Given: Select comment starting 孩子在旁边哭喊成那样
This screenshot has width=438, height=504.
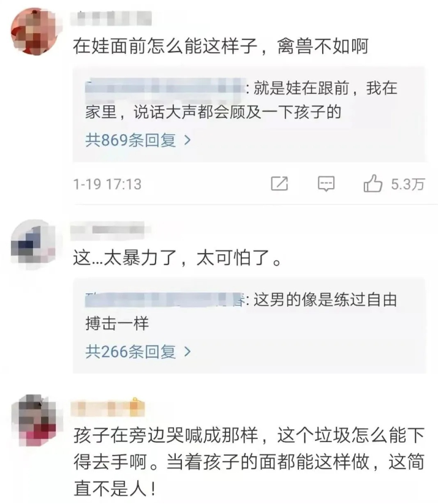Looking at the screenshot, I should (x=249, y=462).
